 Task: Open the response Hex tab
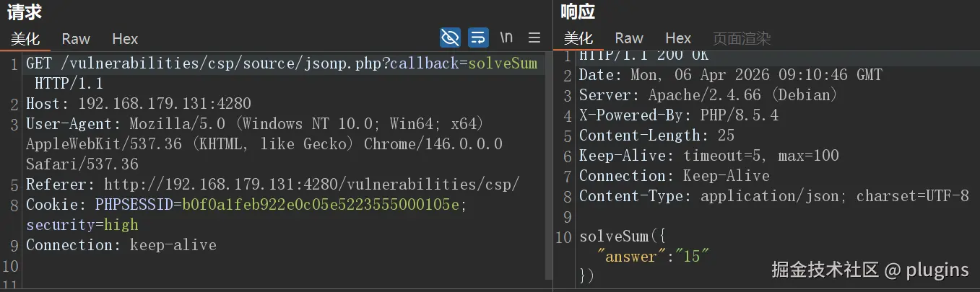(678, 39)
